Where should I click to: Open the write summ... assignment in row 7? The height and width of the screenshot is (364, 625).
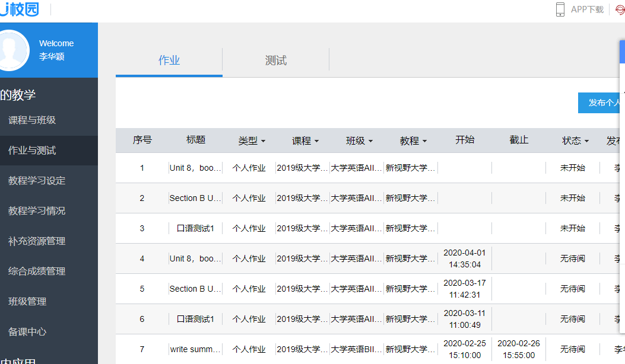(195, 349)
